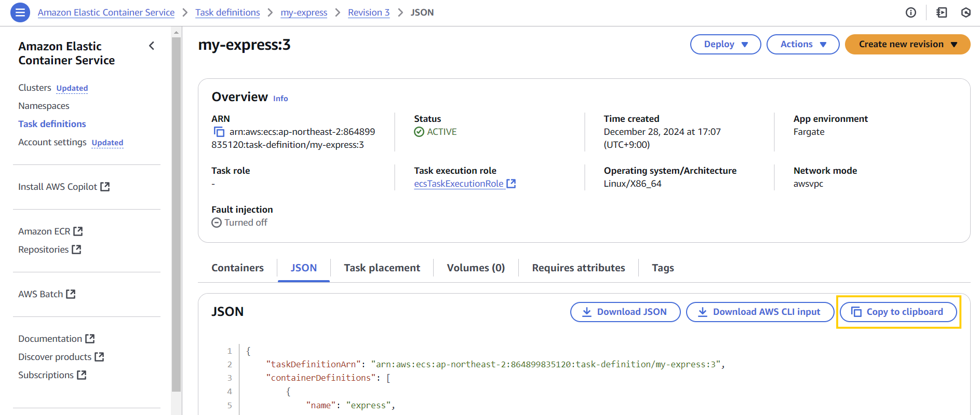Click the download icon on Download AWS CLI input
Screen dimensions: 980x415
[x=703, y=312]
